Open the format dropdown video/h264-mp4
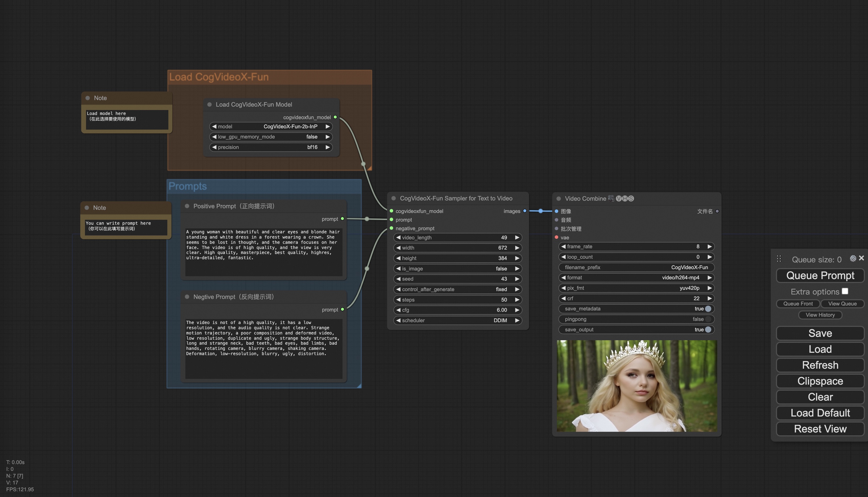The image size is (868, 497). coord(636,278)
